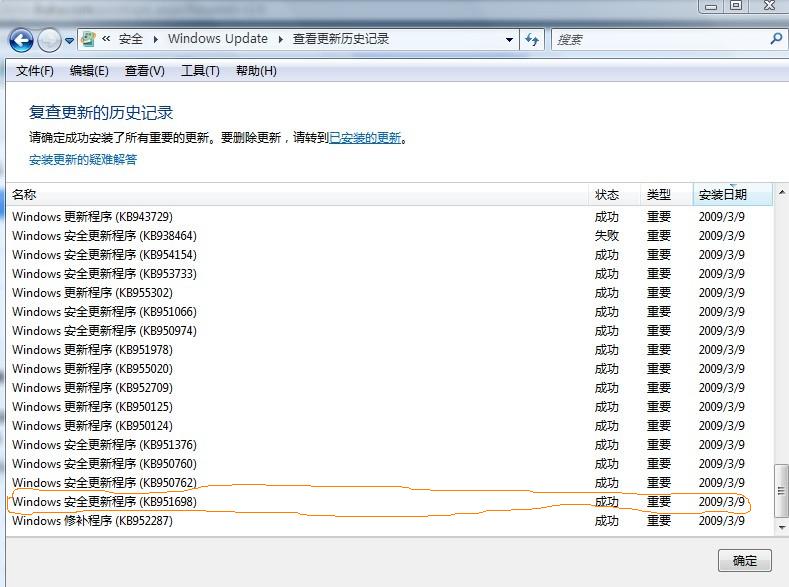This screenshot has width=789, height=587.
Task: Select the KB943729 update row
Action: click(x=389, y=217)
